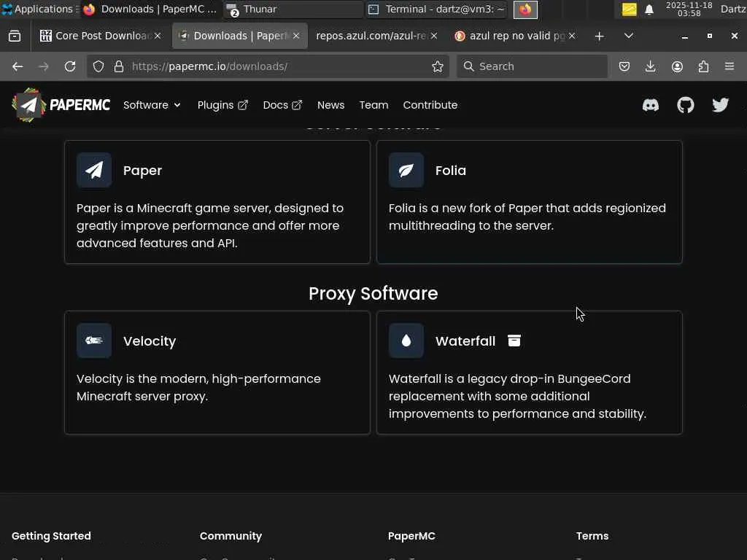The image size is (747, 560).
Task: Click the Velocity card icon
Action: pos(94,341)
